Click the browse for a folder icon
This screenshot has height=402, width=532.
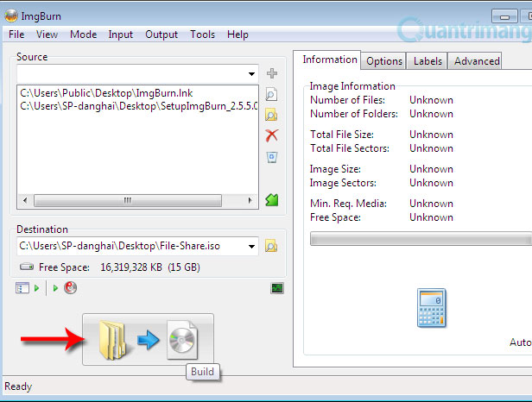[271, 115]
